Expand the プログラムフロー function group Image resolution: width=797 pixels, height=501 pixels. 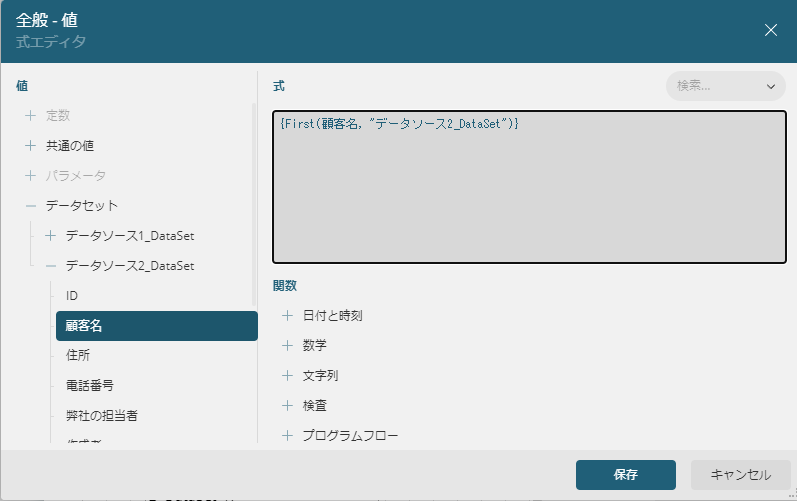[288, 436]
